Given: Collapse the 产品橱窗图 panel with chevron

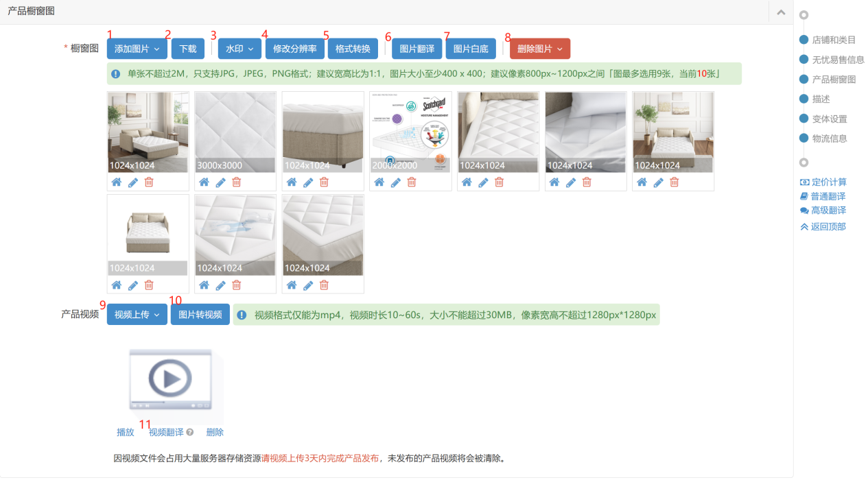Looking at the screenshot, I should (781, 12).
